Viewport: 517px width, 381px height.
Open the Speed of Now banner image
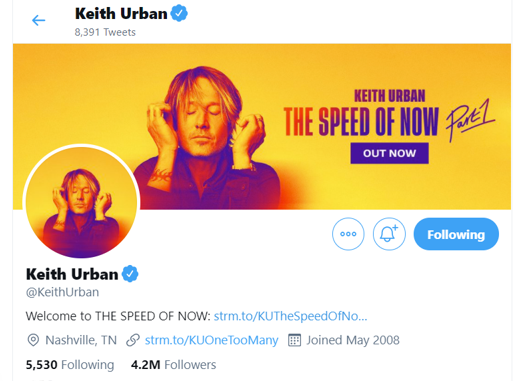tap(262, 127)
